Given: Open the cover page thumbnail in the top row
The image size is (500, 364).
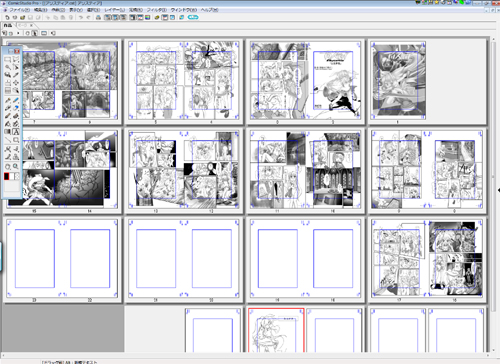Looking at the screenshot, I should coord(399,80).
